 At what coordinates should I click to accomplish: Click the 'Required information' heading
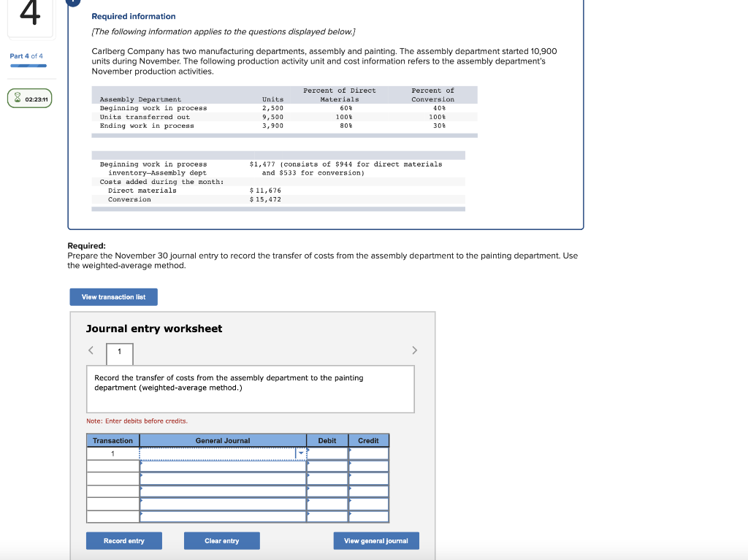tap(134, 16)
